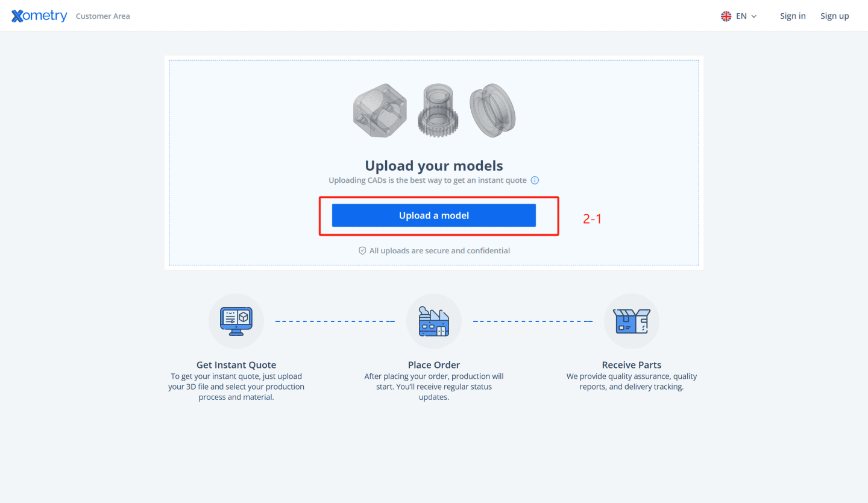Viewport: 868px width, 503px height.
Task: Open the Sign up link
Action: pos(834,16)
